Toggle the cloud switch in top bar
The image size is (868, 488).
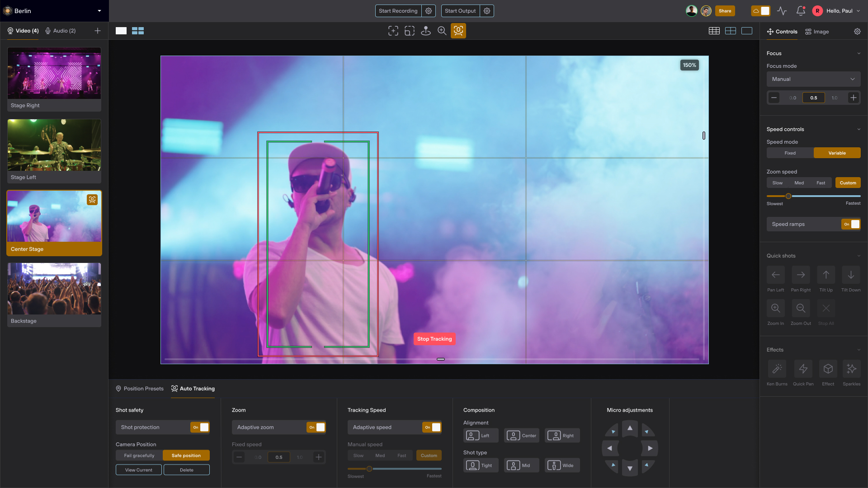tap(760, 11)
